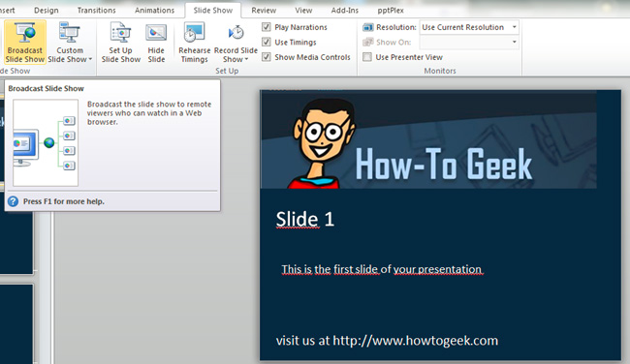Switch to the pptPlex tab
The image size is (630, 364).
(x=391, y=11)
